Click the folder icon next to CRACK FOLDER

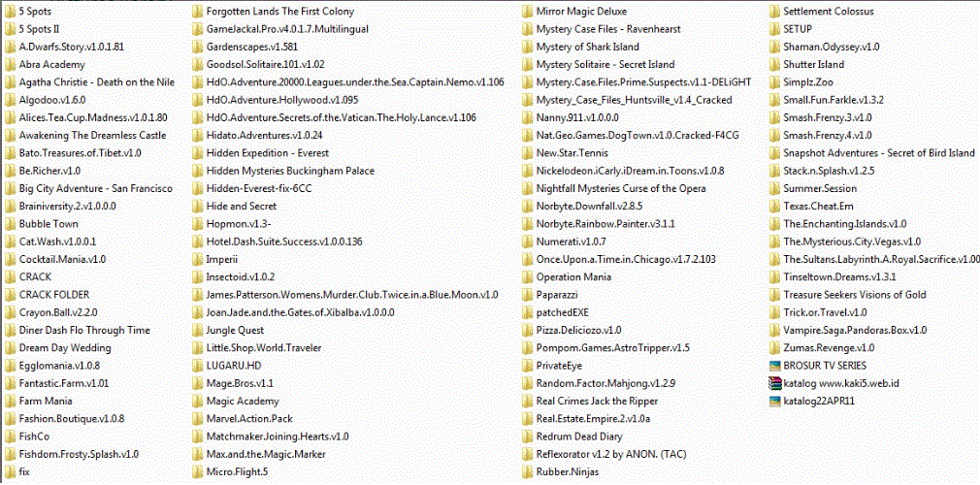pos(10,294)
